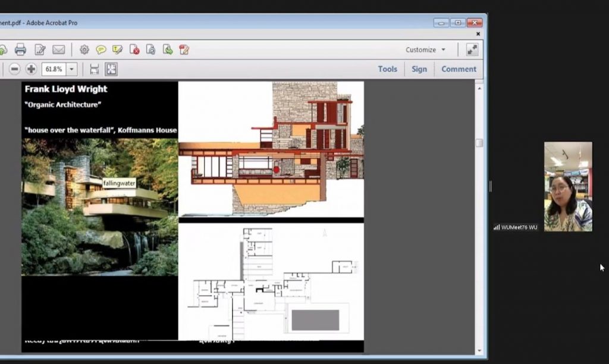Zoom in with the plus button
The height and width of the screenshot is (364, 609).
tap(31, 69)
